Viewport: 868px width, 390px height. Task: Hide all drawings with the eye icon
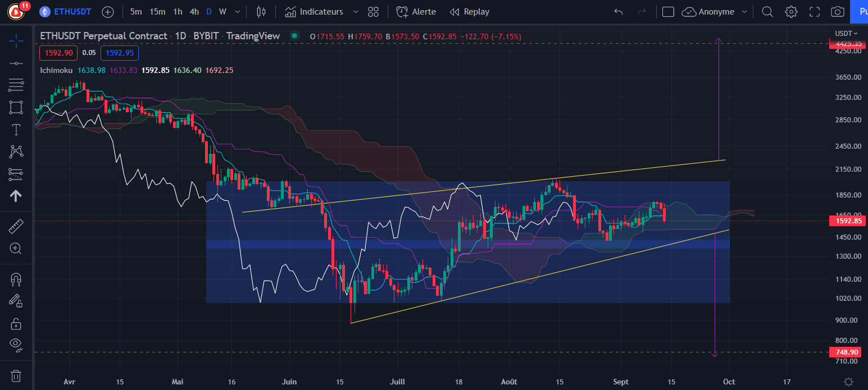click(x=16, y=344)
